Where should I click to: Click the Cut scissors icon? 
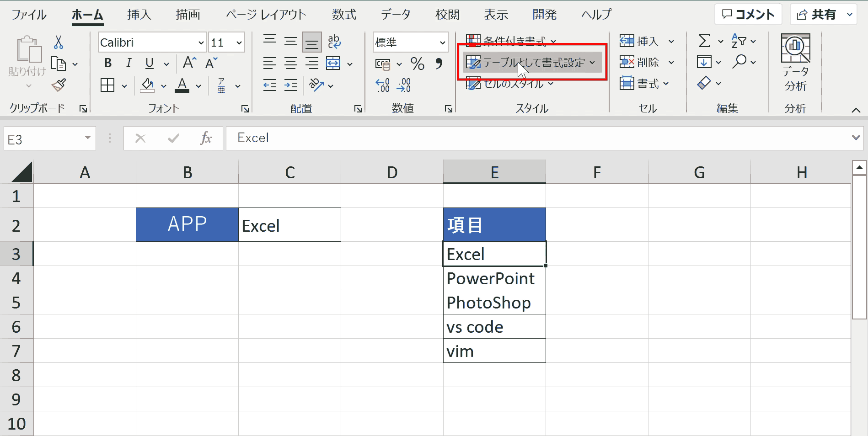(59, 42)
